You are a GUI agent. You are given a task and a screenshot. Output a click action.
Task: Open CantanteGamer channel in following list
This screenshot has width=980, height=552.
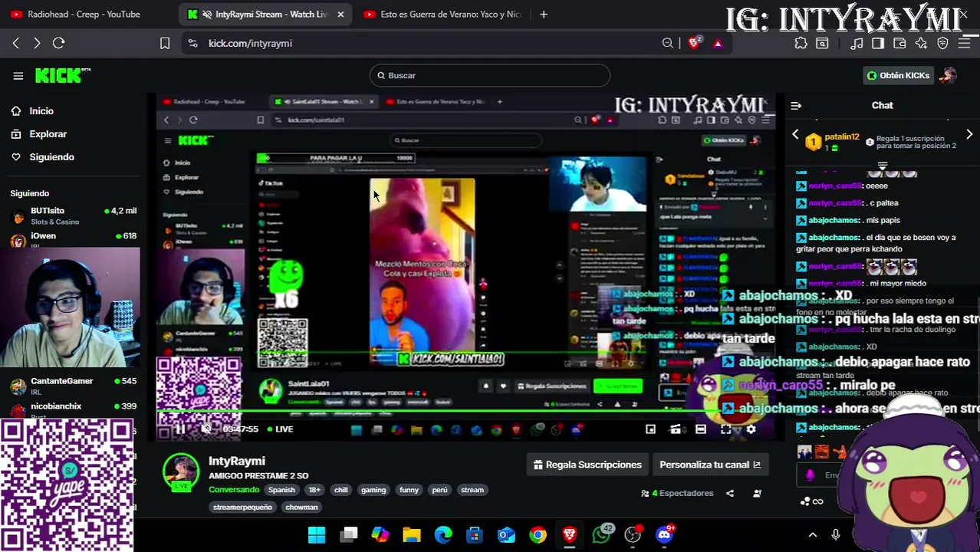[73, 386]
